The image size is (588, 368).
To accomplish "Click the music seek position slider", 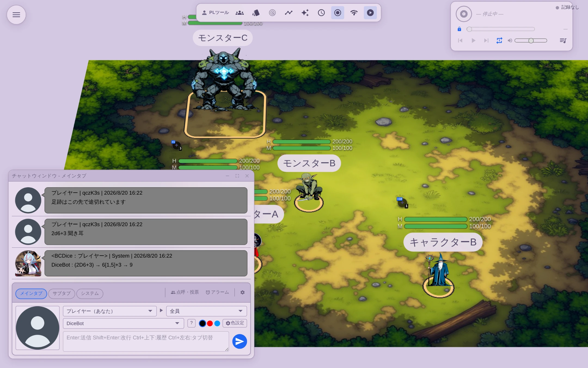I will point(501,29).
